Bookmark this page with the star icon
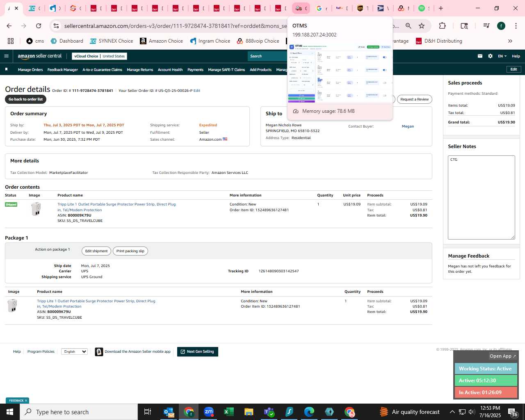Screen dimensions: 525x420 (x=422, y=26)
